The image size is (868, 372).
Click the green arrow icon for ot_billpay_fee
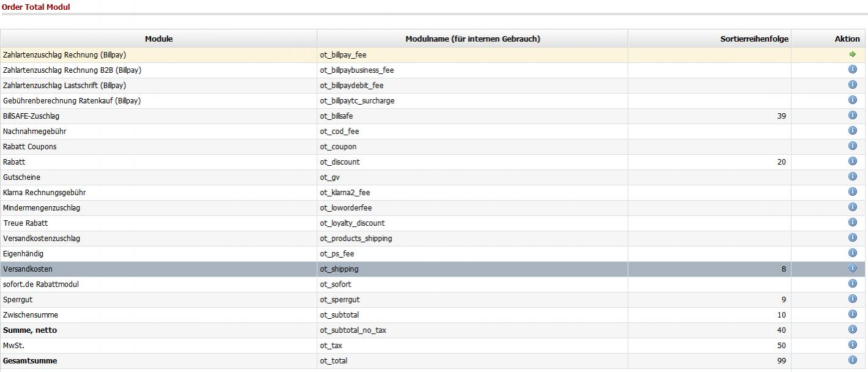coord(852,54)
